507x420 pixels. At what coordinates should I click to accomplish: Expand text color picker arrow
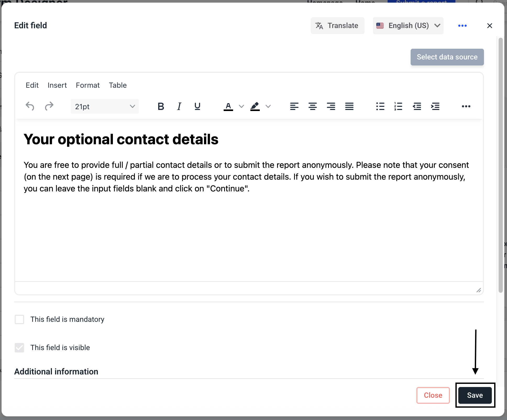coord(241,106)
